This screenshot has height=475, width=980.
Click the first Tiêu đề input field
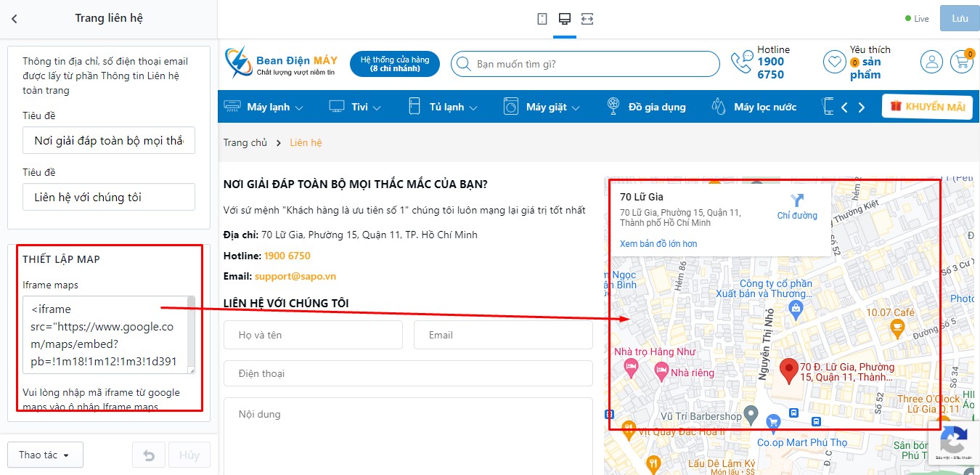(109, 140)
